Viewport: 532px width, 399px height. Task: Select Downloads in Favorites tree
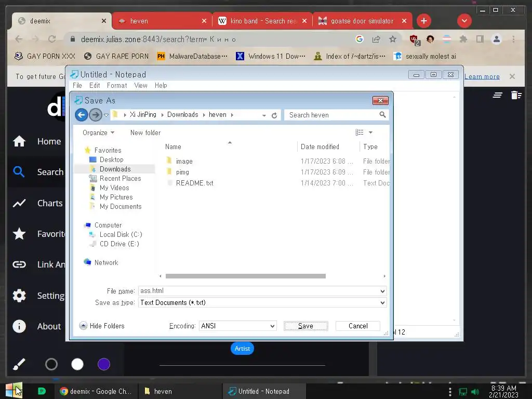115,169
